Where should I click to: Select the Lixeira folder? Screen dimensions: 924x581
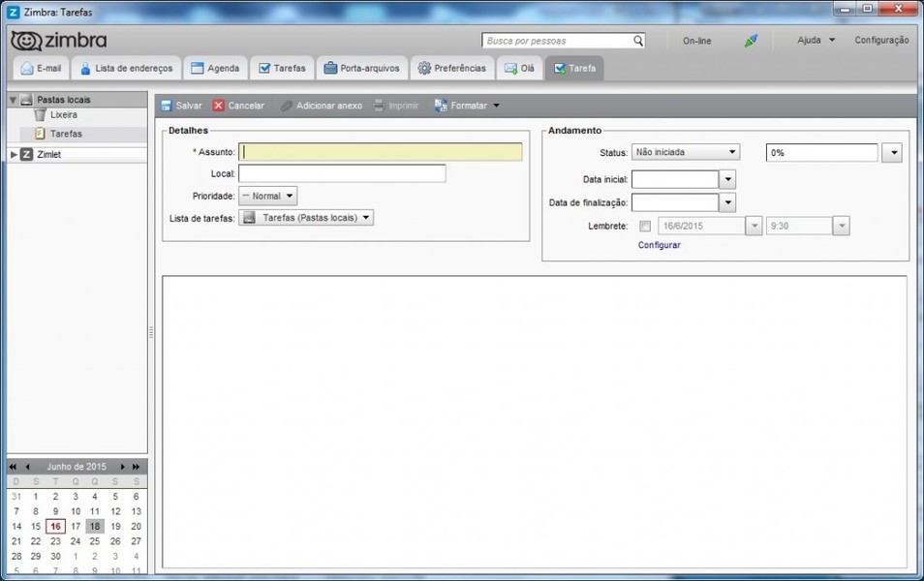coord(64,115)
